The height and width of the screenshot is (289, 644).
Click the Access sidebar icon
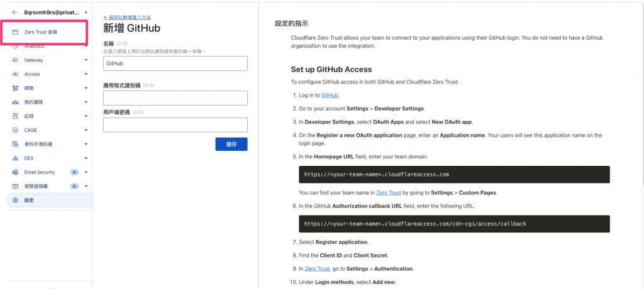[x=15, y=74]
